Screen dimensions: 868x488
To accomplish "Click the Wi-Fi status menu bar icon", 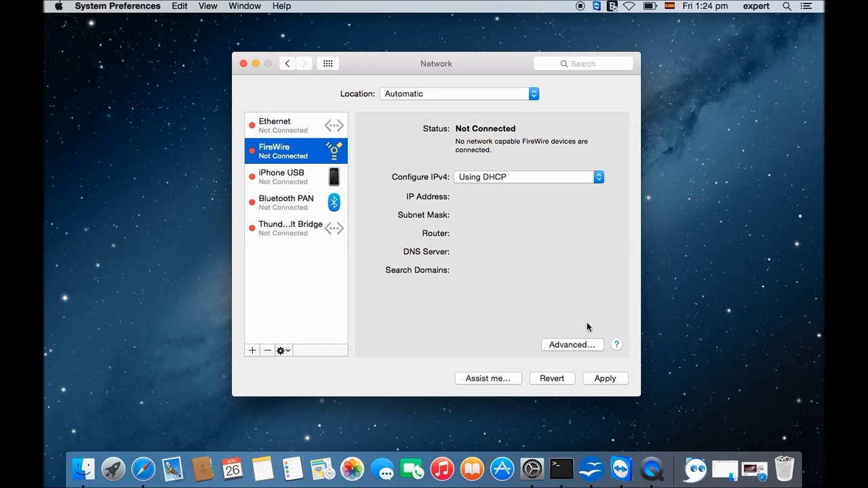I will 629,6.
